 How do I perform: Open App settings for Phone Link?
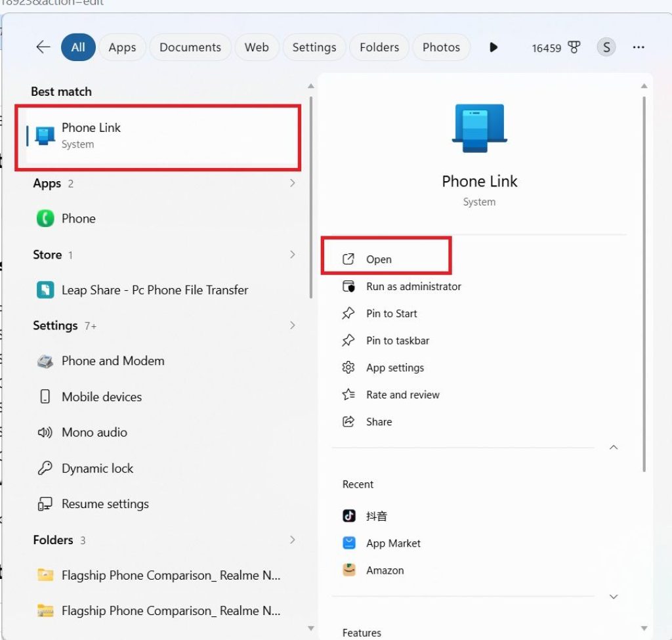click(x=394, y=368)
